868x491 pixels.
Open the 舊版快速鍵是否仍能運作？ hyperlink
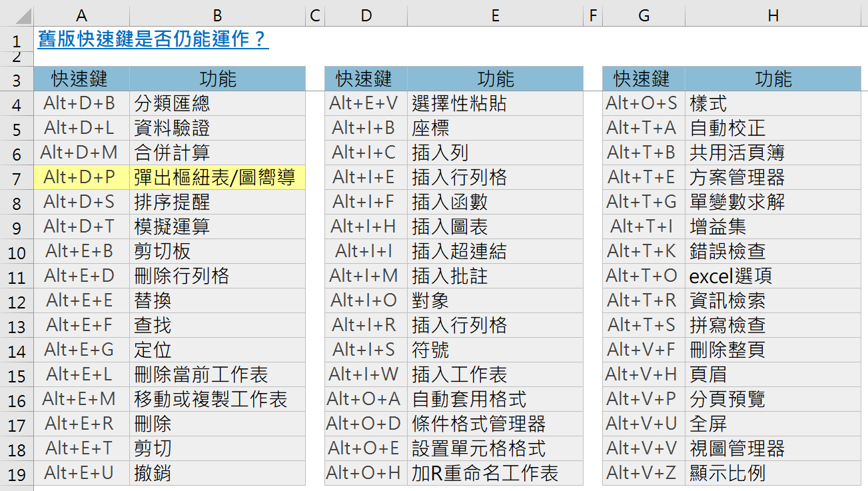click(x=153, y=39)
